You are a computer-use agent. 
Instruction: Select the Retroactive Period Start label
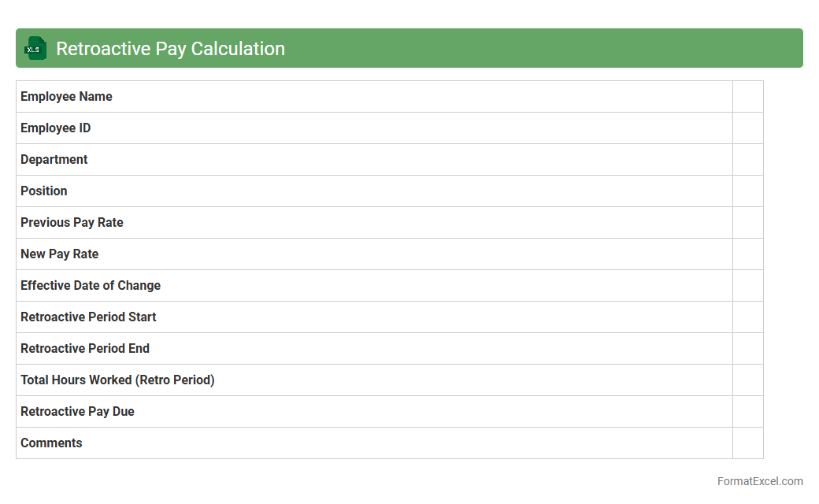(x=88, y=317)
